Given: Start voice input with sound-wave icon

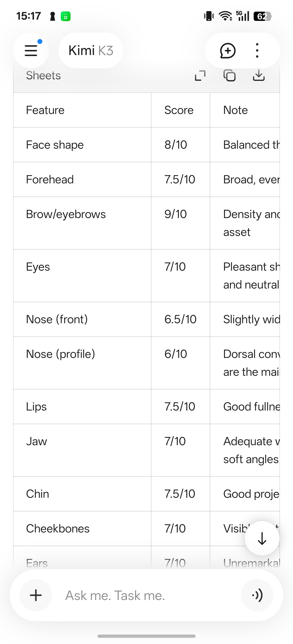Looking at the screenshot, I should coord(257,595).
